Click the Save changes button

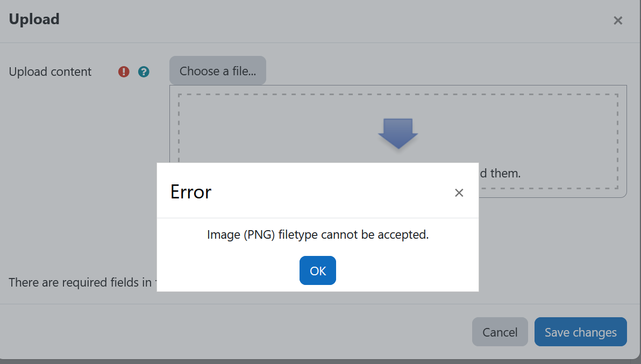click(580, 332)
